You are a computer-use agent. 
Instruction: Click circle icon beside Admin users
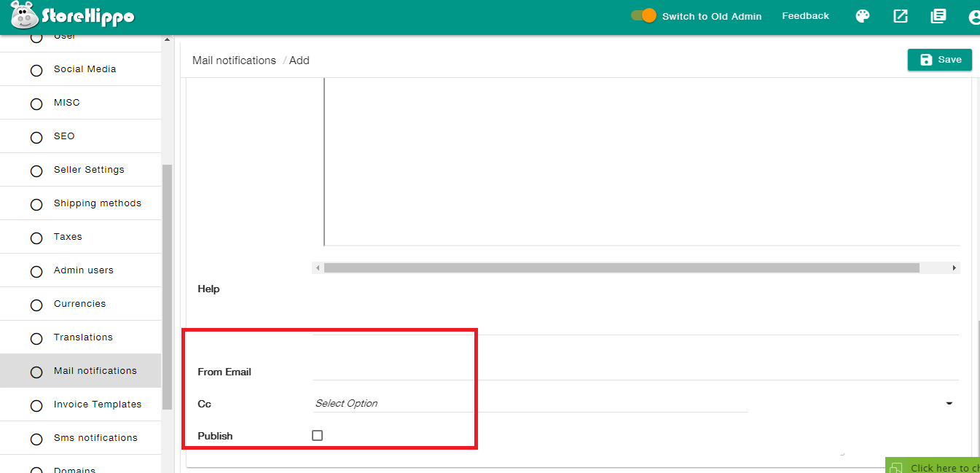click(36, 272)
